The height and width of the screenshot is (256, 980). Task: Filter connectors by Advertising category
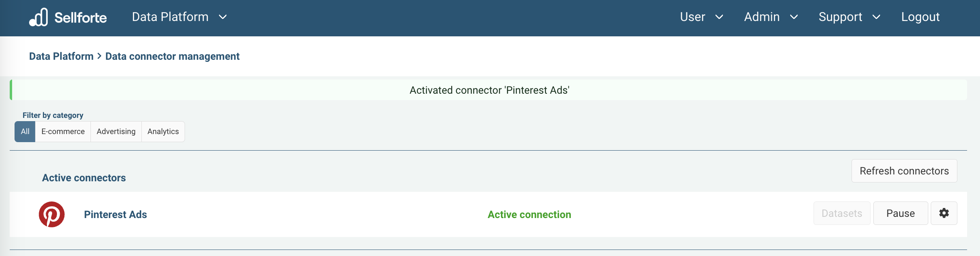[116, 132]
